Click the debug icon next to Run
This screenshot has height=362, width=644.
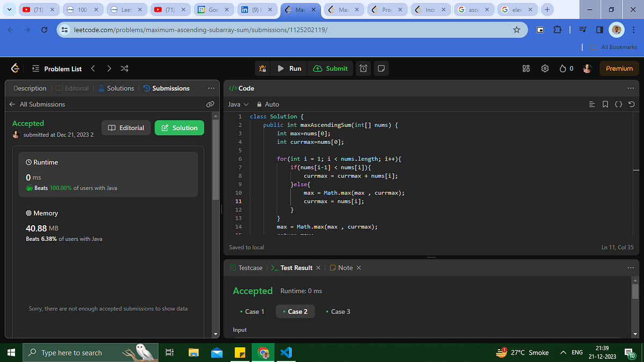(262, 68)
